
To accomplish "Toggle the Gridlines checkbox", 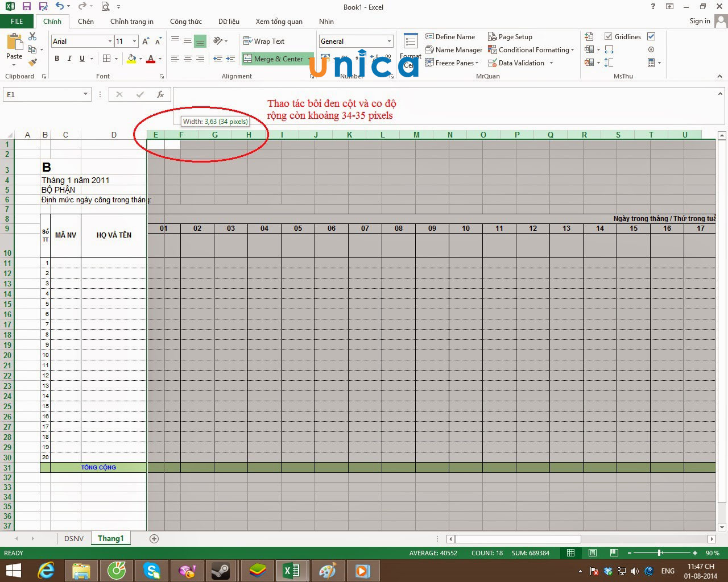I will (608, 36).
